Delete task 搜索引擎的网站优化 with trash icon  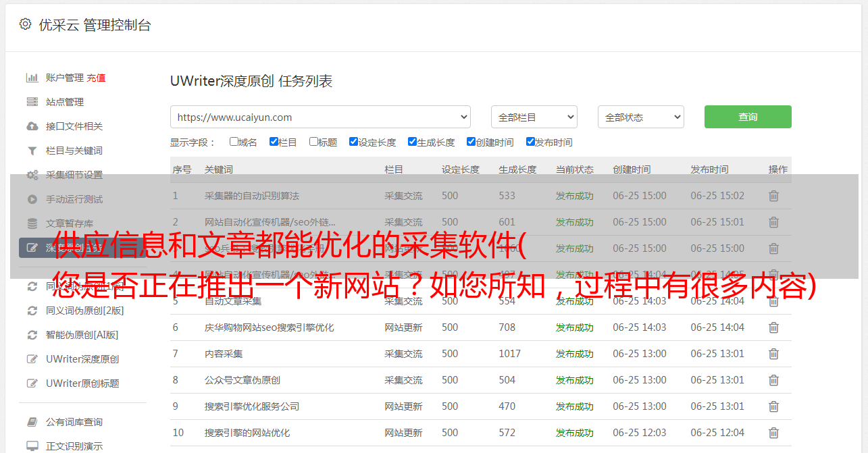pos(773,433)
